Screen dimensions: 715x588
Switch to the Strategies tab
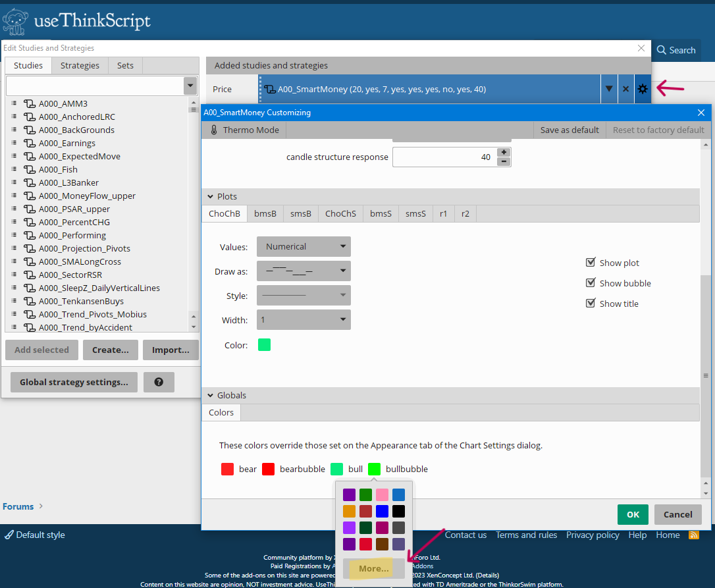pos(80,66)
